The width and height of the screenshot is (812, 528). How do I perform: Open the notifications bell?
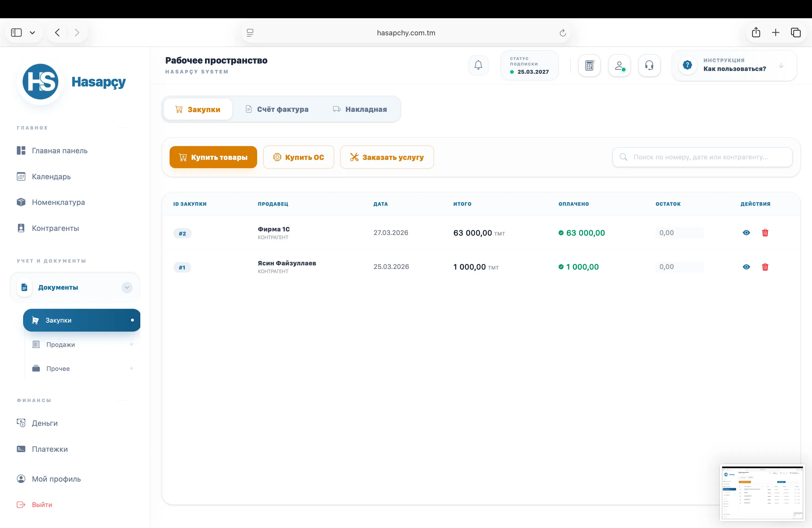(478, 65)
